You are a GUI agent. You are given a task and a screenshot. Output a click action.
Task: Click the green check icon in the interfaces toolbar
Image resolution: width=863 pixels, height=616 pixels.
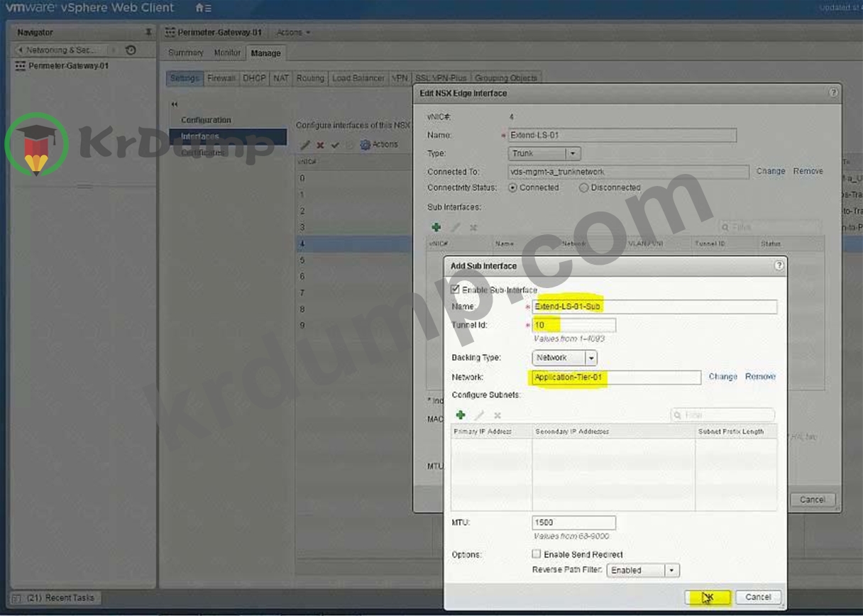[335, 145]
